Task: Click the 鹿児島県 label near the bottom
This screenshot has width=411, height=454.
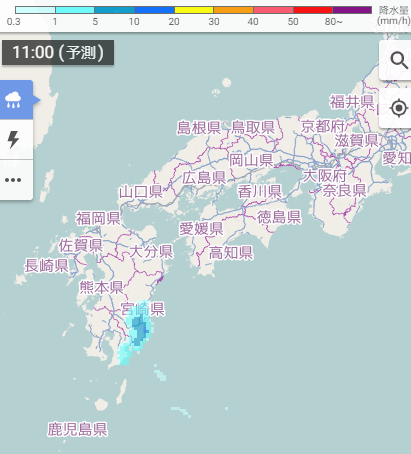Action: tap(77, 429)
